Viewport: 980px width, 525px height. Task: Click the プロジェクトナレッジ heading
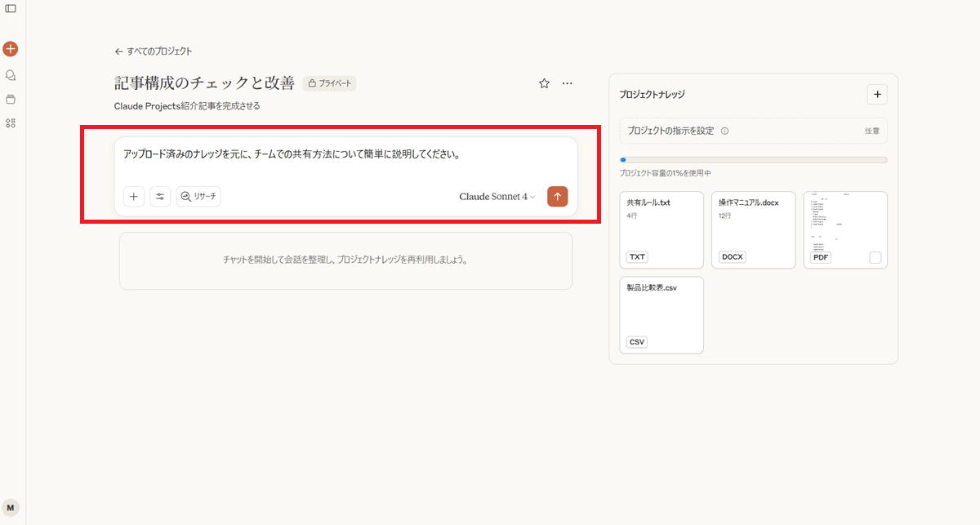(x=652, y=95)
